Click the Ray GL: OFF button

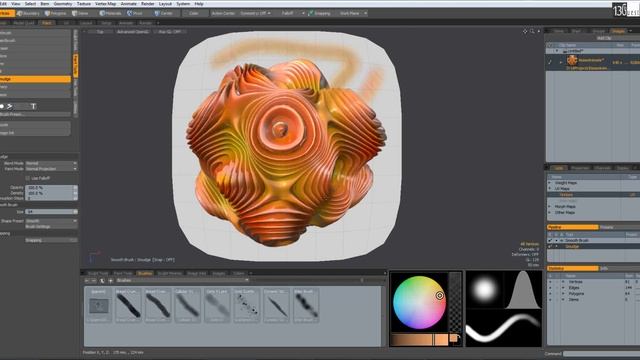click(170, 31)
